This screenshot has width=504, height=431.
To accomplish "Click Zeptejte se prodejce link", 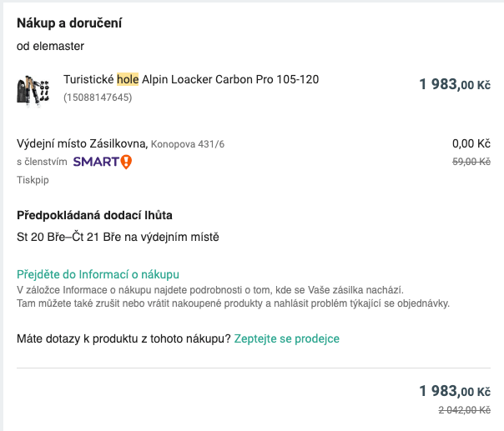I will 287,338.
